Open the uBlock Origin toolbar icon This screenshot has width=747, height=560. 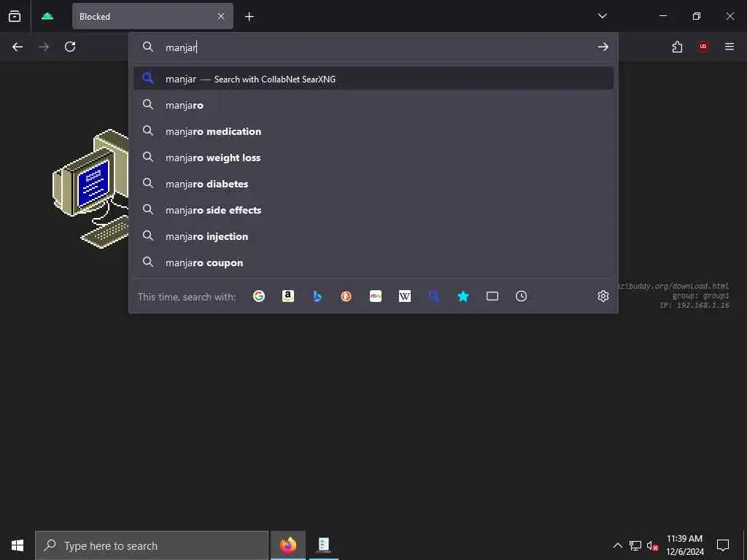point(703,47)
